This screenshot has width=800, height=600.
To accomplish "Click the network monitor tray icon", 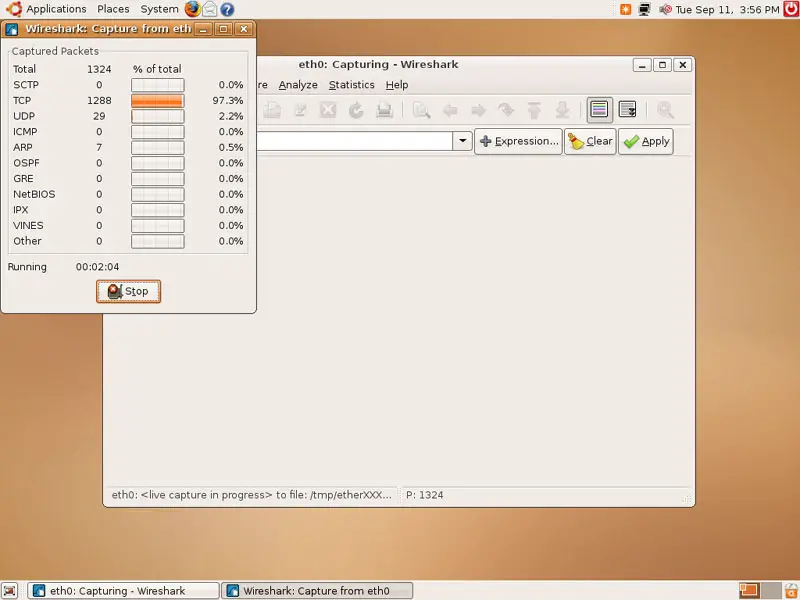I will coord(644,9).
